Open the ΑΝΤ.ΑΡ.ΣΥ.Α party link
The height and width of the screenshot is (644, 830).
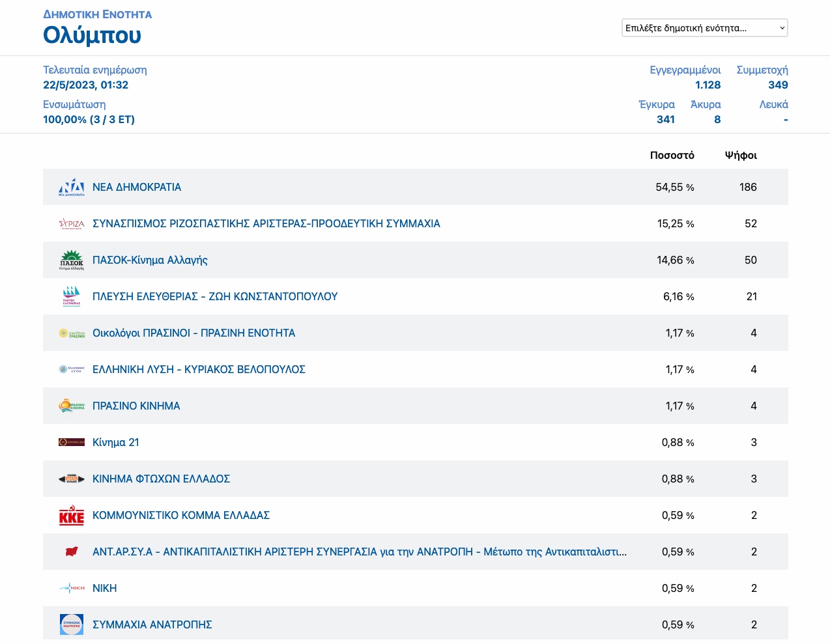point(360,552)
